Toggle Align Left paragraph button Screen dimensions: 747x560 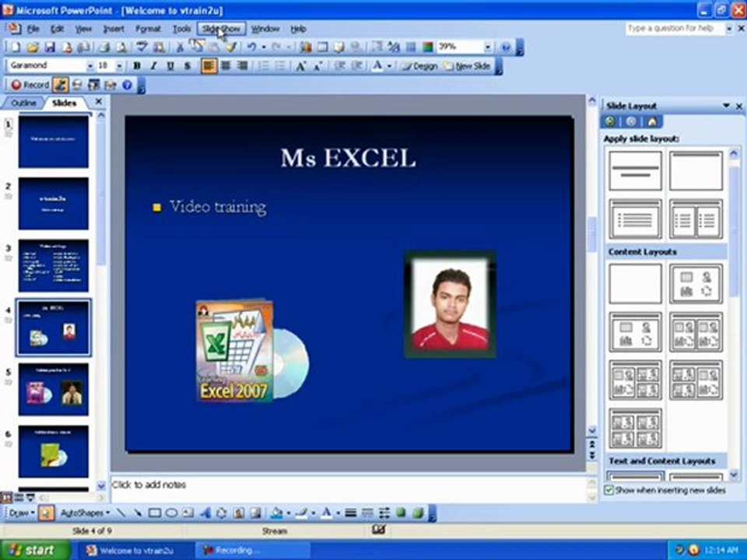pyautogui.click(x=209, y=66)
